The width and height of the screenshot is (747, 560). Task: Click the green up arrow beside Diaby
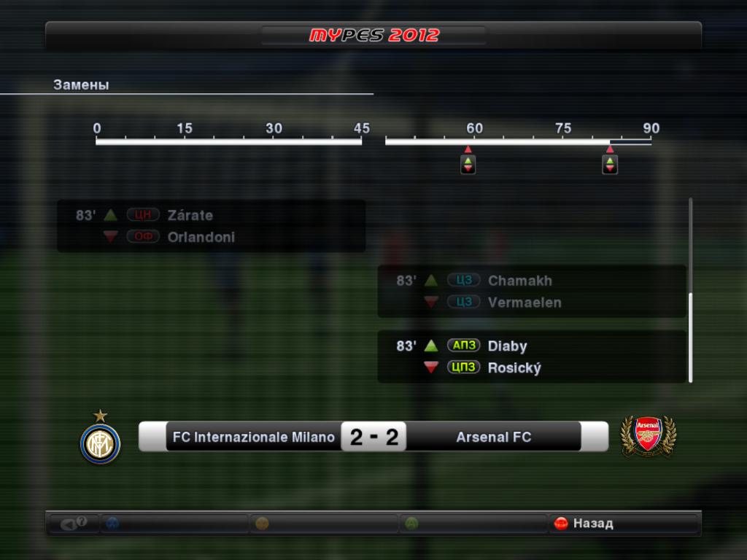tap(430, 346)
